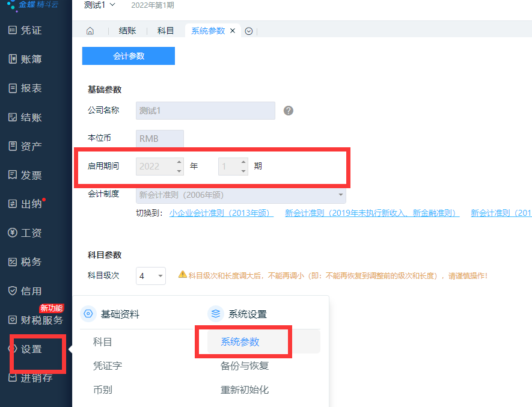The height and width of the screenshot is (407, 532).
Task: Select 备份与恢复 in settings menu
Action: [244, 366]
